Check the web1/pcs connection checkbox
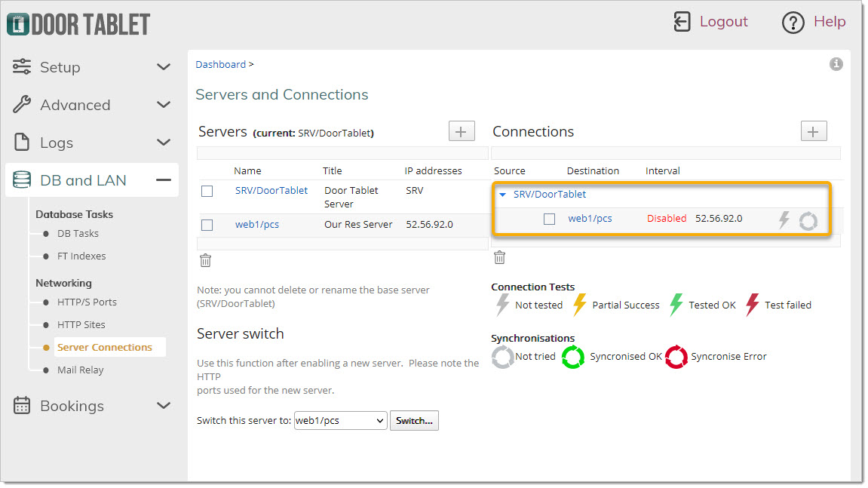Image resolution: width=868 pixels, height=488 pixels. [x=549, y=219]
